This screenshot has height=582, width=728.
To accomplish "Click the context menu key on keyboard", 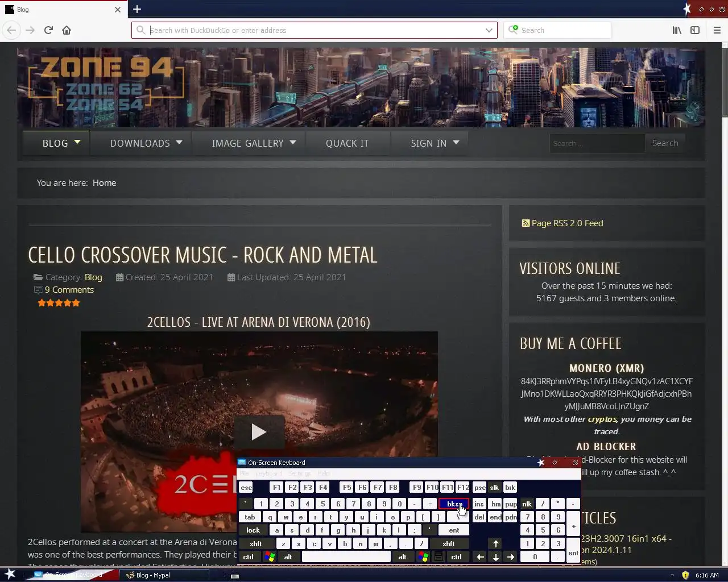I will click(x=439, y=556).
